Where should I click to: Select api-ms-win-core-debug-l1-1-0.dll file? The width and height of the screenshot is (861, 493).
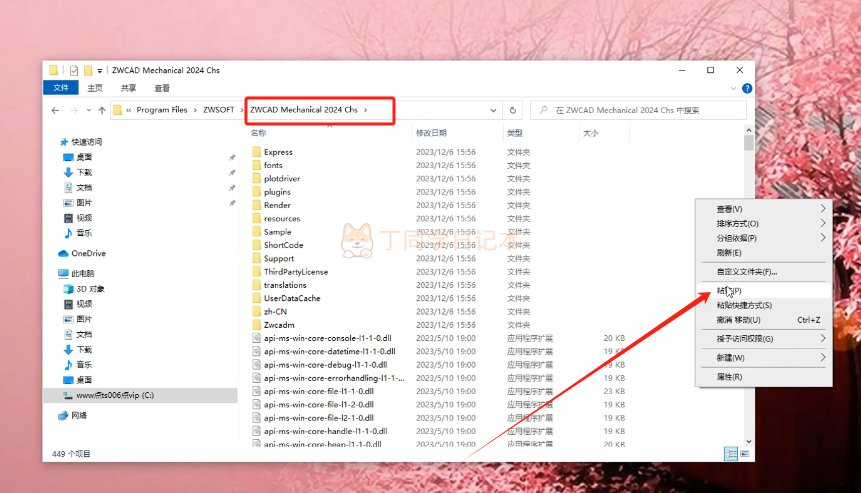coord(325,365)
